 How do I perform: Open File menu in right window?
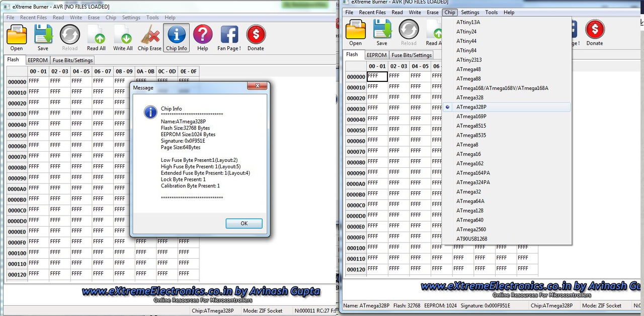(x=349, y=13)
